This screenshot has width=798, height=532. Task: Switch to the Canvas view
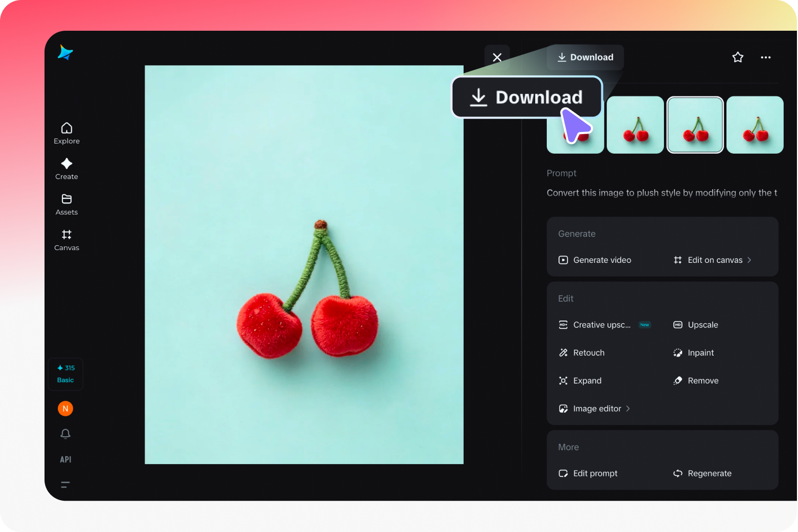pyautogui.click(x=66, y=240)
